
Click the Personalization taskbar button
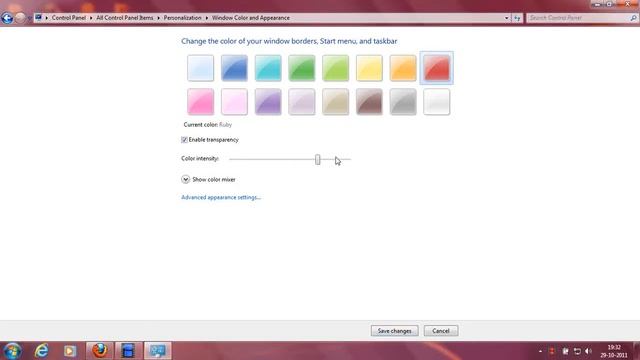(x=158, y=351)
